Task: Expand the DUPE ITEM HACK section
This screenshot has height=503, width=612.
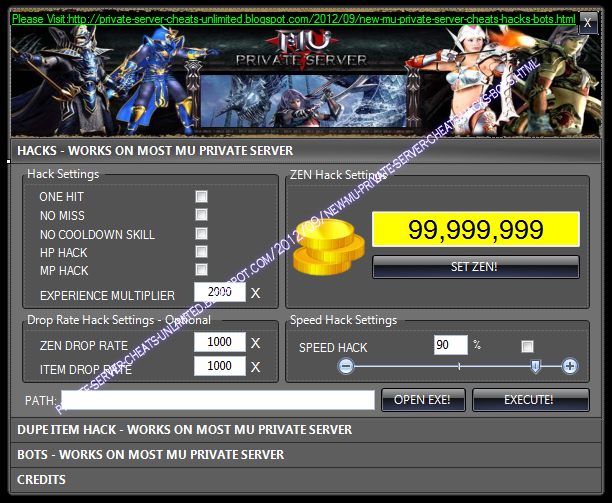Action: 306,430
